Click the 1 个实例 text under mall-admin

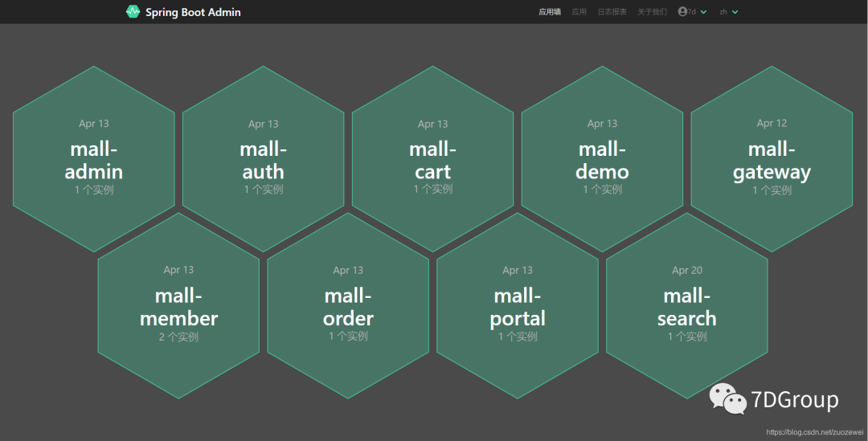coord(94,190)
